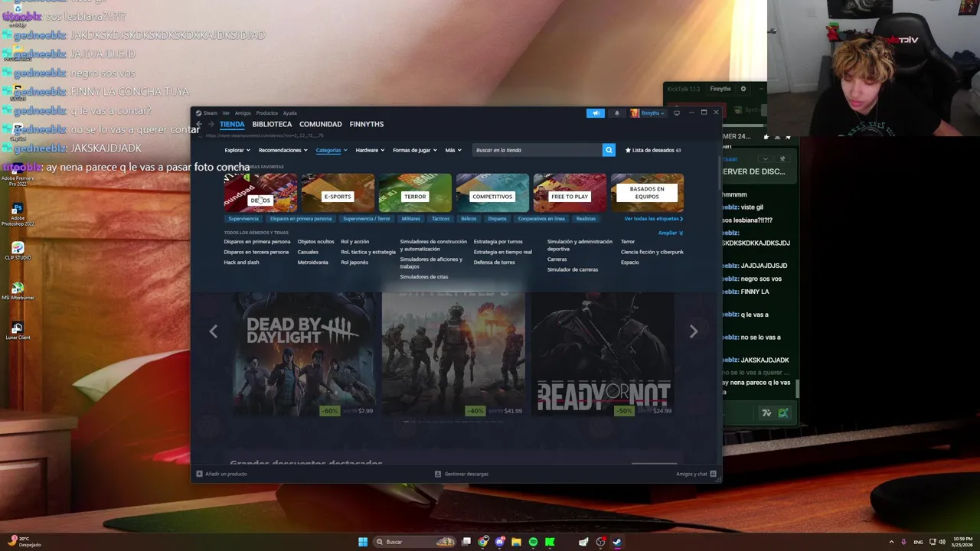Screen dimensions: 980x551
Task: Open the Steam menu
Action: coord(207,113)
